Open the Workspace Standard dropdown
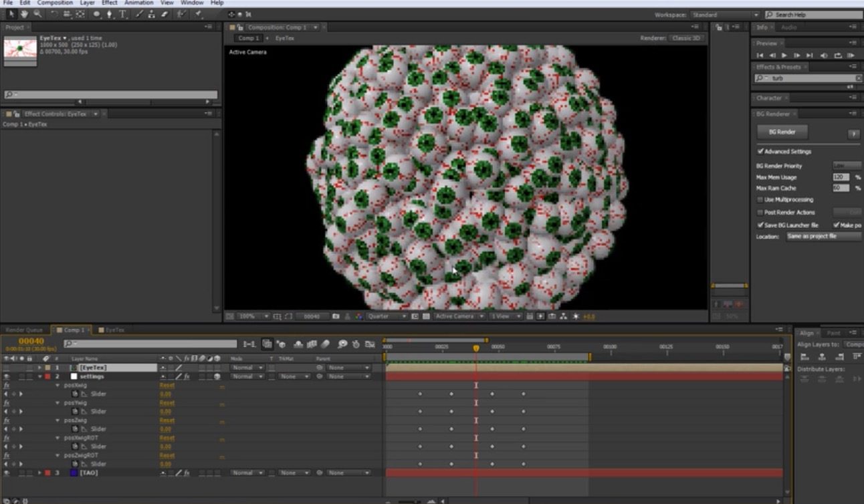Screen dimensions: 864x504 (x=726, y=15)
